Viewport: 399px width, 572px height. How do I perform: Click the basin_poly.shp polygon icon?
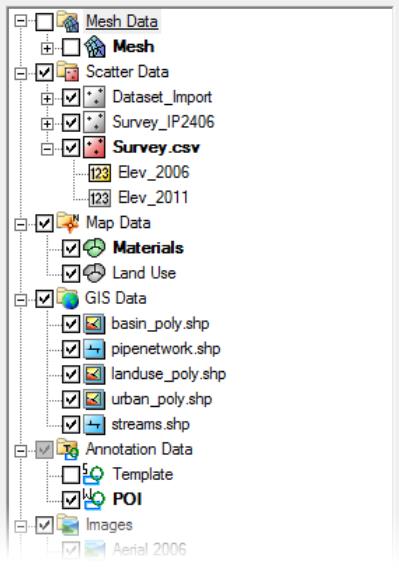(x=94, y=324)
